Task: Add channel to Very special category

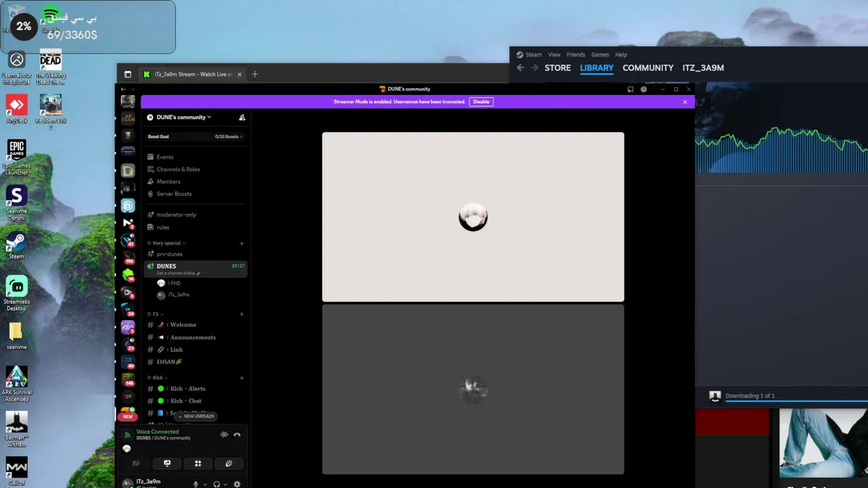Action: 241,243
